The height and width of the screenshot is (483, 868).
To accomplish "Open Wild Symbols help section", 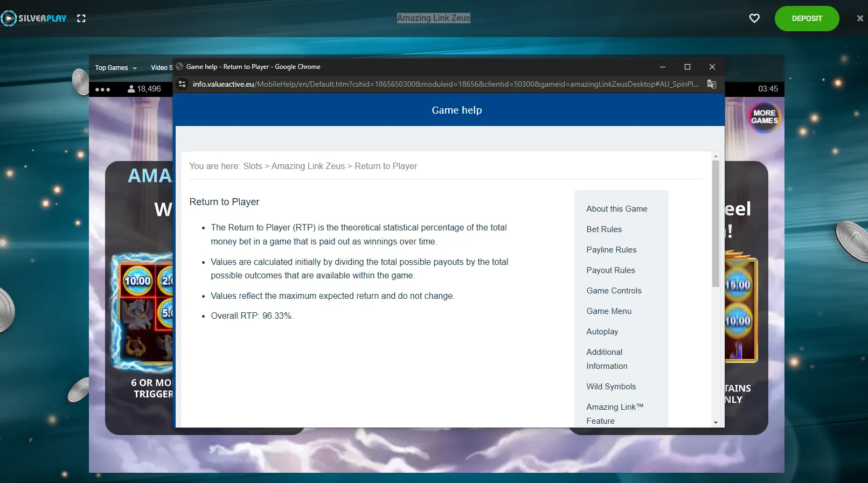I will [611, 387].
